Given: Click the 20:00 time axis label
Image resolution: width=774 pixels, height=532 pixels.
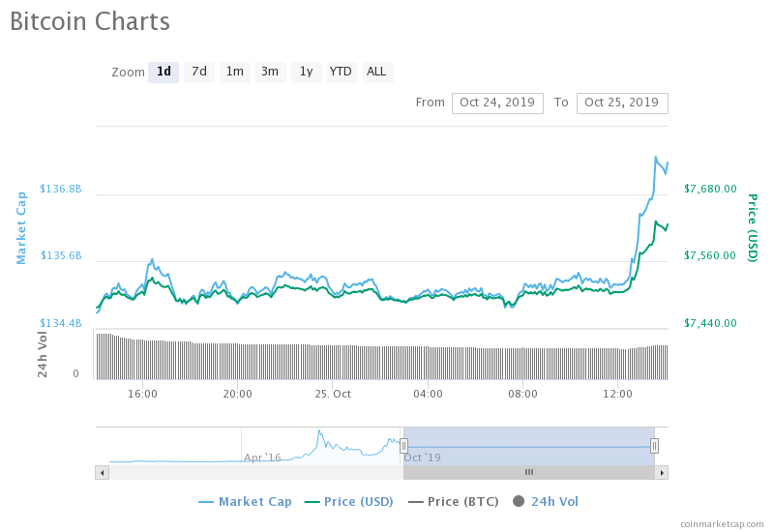Looking at the screenshot, I should point(237,395).
